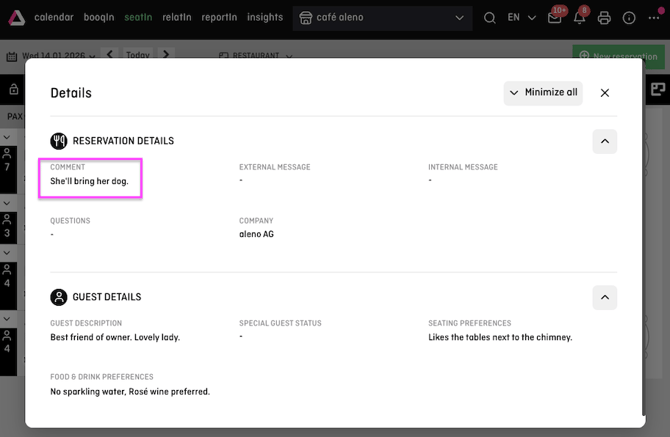Click the printer icon
The image size is (670, 437).
(x=604, y=18)
